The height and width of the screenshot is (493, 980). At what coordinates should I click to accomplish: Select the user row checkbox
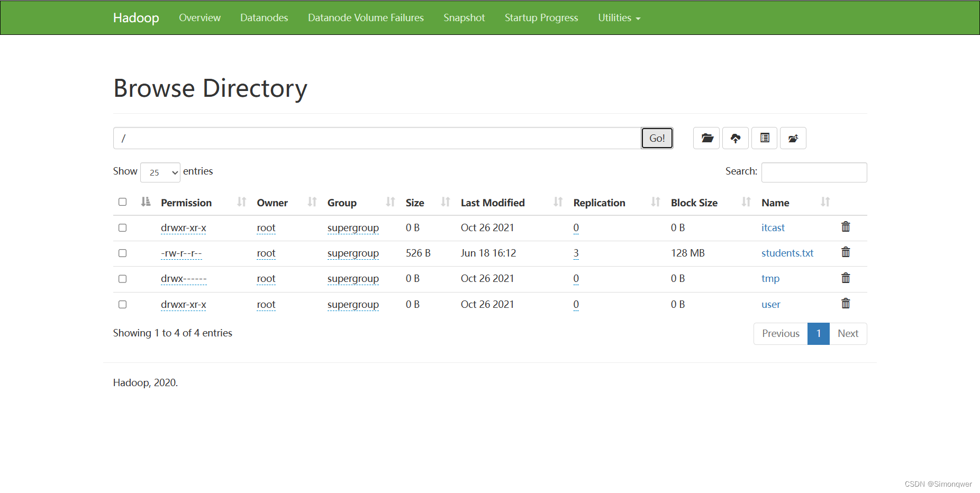click(x=122, y=304)
